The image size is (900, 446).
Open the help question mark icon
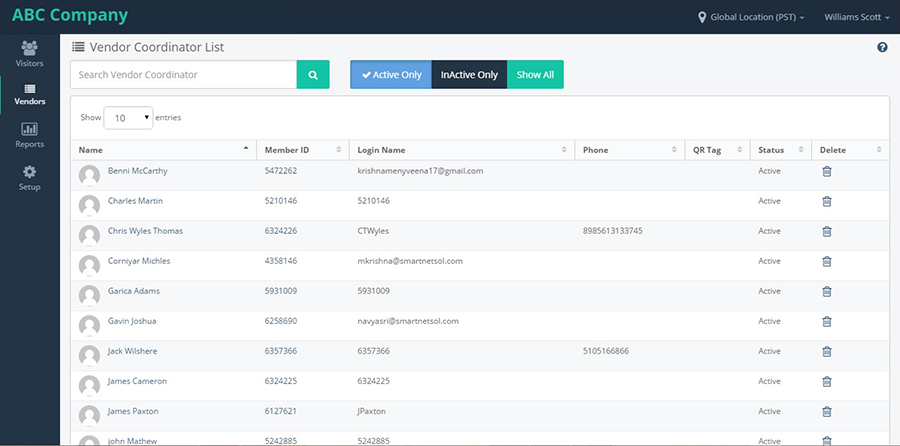pos(882,47)
